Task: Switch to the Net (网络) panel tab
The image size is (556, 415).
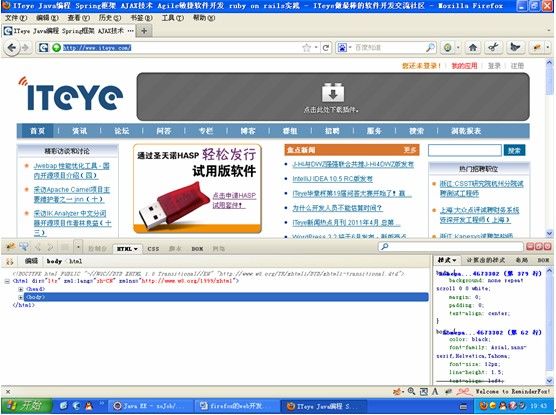Action: click(x=218, y=249)
